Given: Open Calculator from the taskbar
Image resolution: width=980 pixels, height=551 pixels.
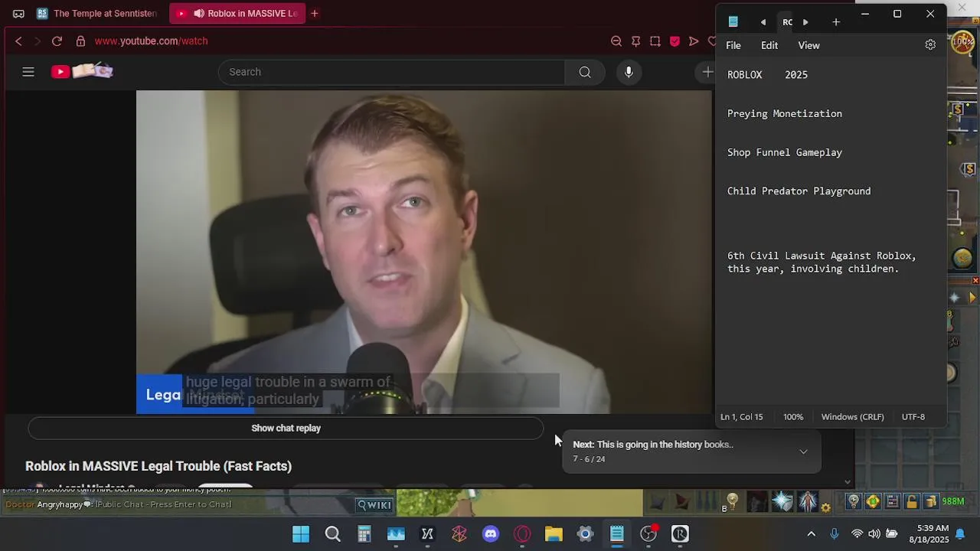Looking at the screenshot, I should [364, 534].
